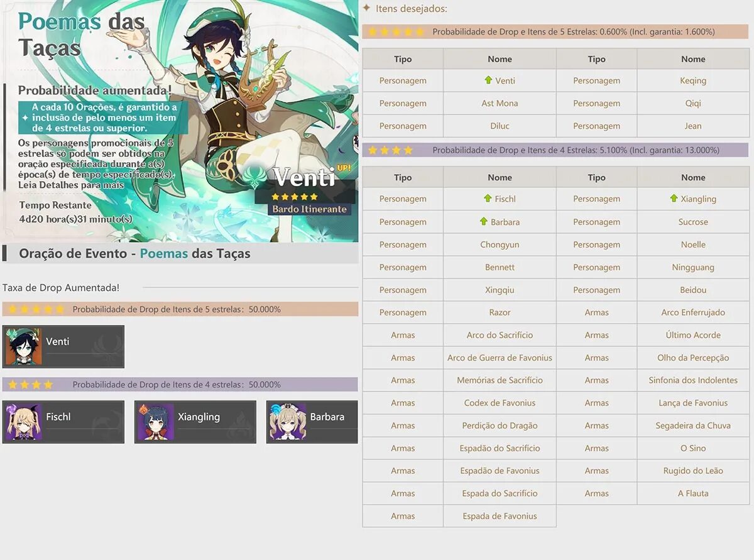Select the Xiangling featured character card

pyautogui.click(x=195, y=422)
